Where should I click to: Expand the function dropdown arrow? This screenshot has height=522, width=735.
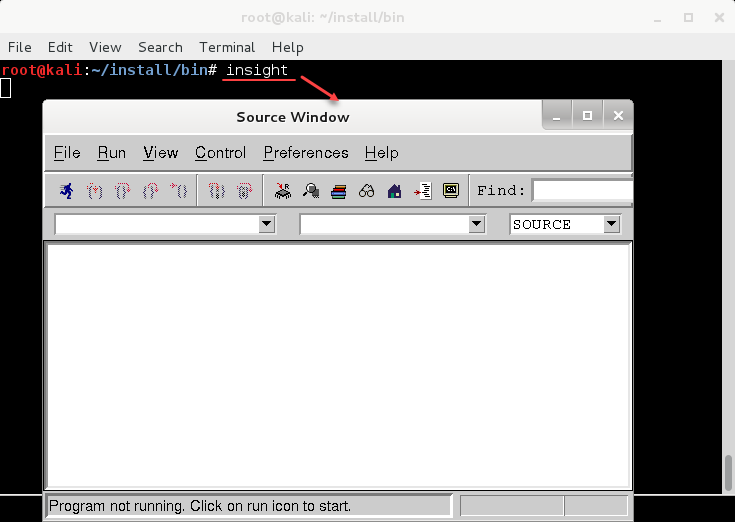click(476, 224)
